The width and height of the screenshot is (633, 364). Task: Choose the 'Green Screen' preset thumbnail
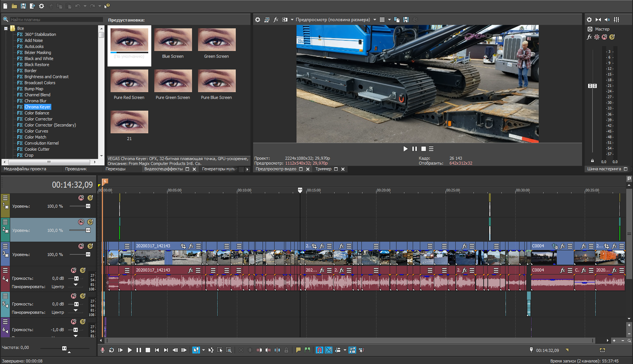(216, 40)
